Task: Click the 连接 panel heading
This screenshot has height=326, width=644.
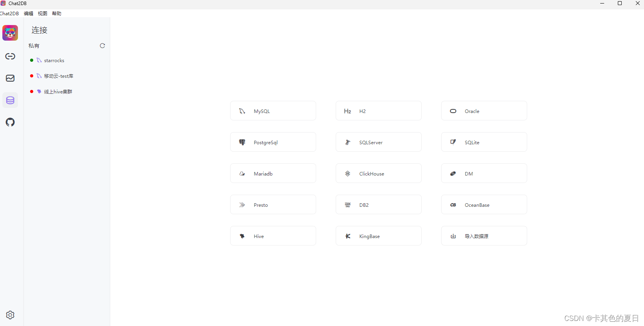Action: point(39,30)
